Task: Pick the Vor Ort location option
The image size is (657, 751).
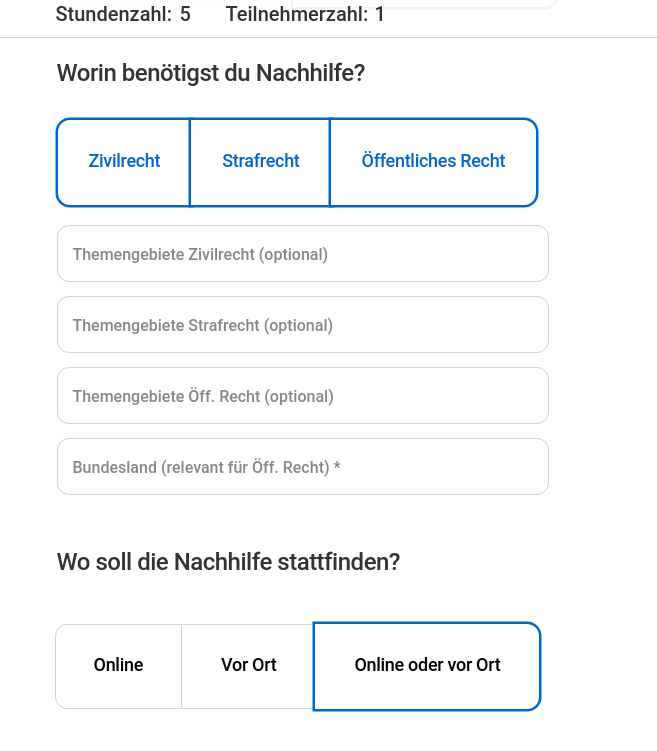Action: pos(248,666)
